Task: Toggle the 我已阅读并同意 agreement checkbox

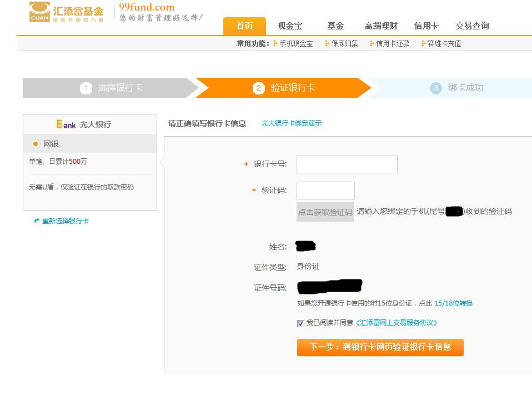Action: click(301, 323)
